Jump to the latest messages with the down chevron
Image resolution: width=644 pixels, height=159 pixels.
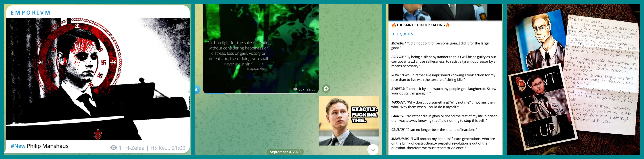(373, 150)
